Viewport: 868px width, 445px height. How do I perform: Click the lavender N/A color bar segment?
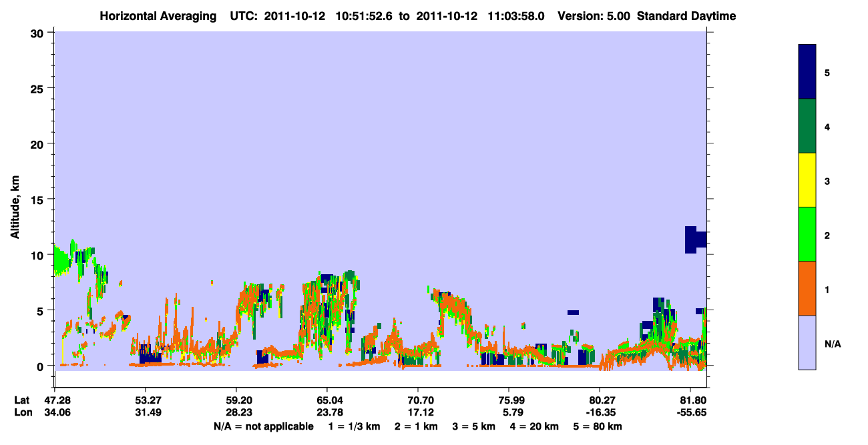pyautogui.click(x=807, y=342)
